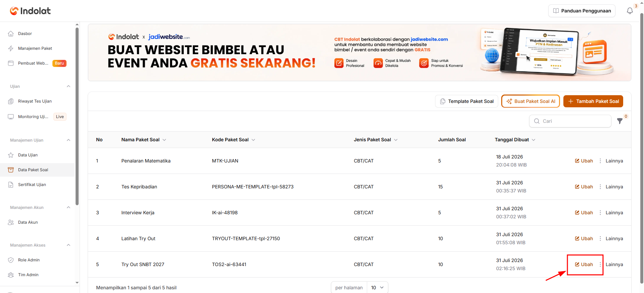The height and width of the screenshot is (293, 644).
Task: Open Data Ujian menu item
Action: (x=37, y=155)
